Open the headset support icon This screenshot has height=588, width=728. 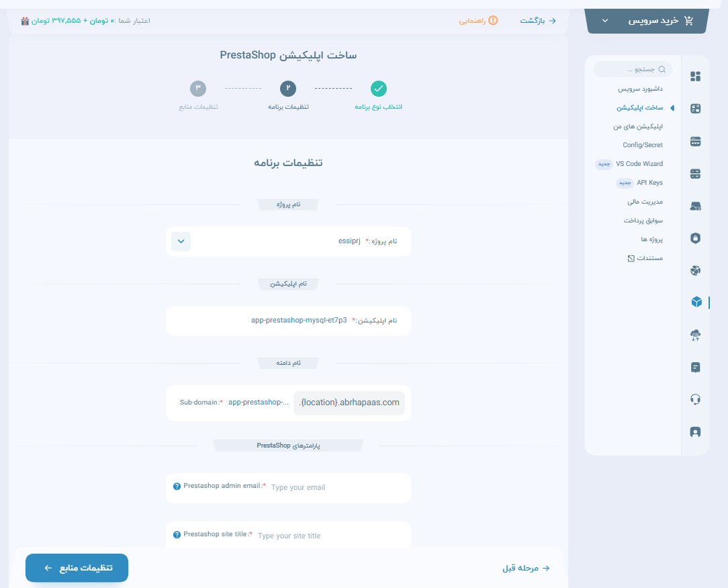point(695,399)
